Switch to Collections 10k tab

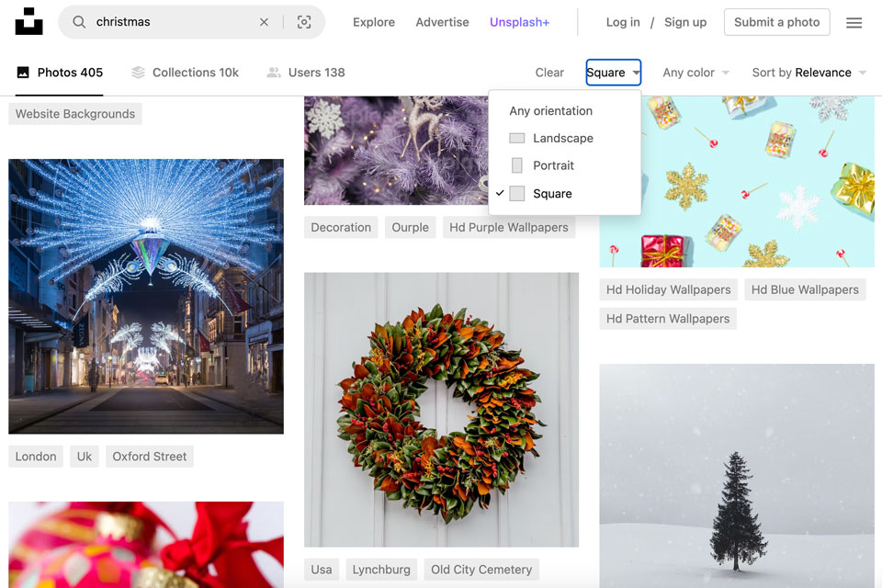185,73
